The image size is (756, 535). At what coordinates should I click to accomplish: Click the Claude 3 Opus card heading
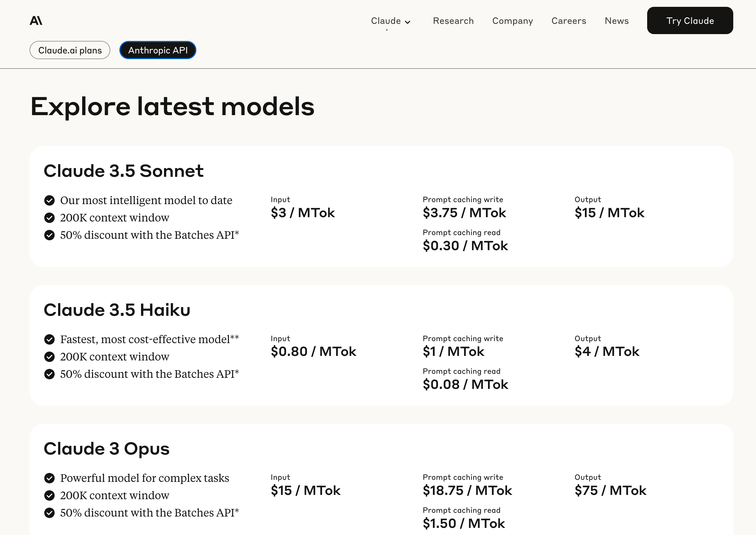(106, 449)
